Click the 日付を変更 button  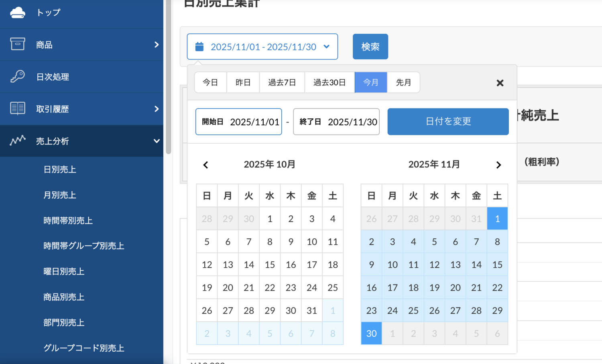[447, 122]
